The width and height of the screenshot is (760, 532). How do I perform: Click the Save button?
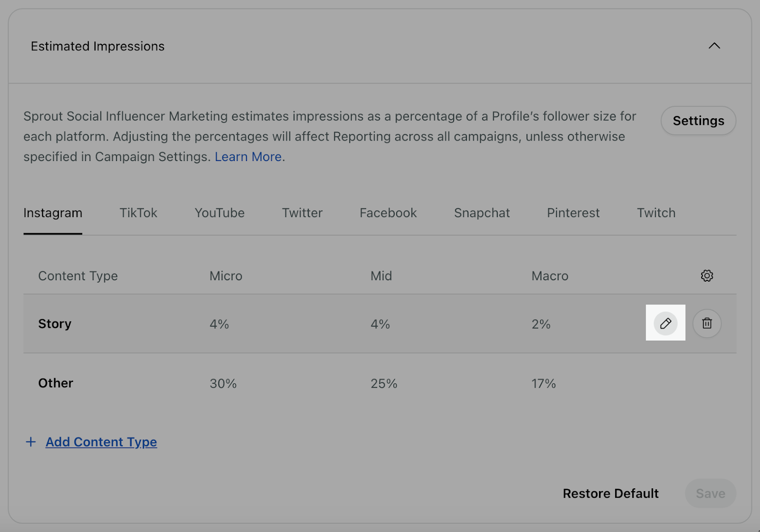click(x=711, y=494)
